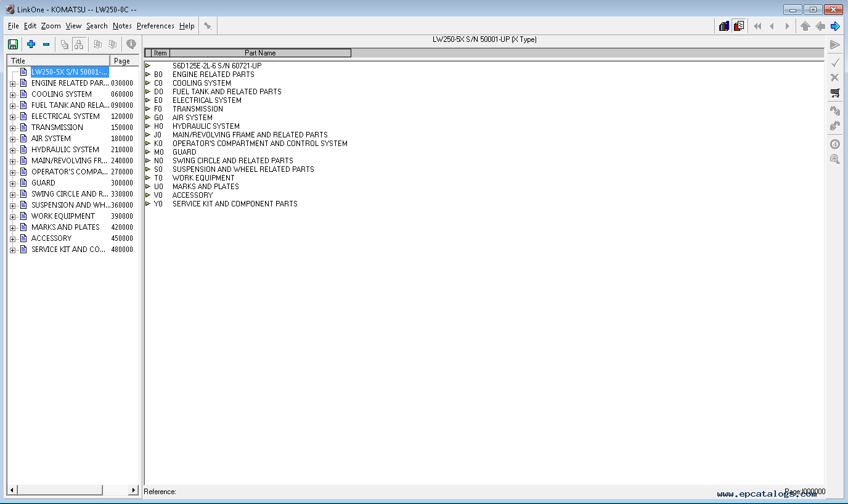Click right arrow of tree horizontal scrollbar
This screenshot has width=848, height=504.
(134, 490)
